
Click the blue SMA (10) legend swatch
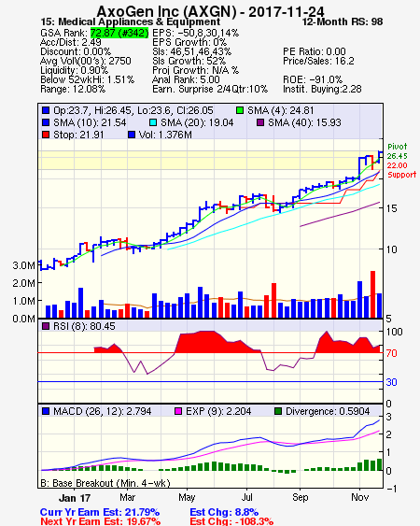pyautogui.click(x=46, y=122)
